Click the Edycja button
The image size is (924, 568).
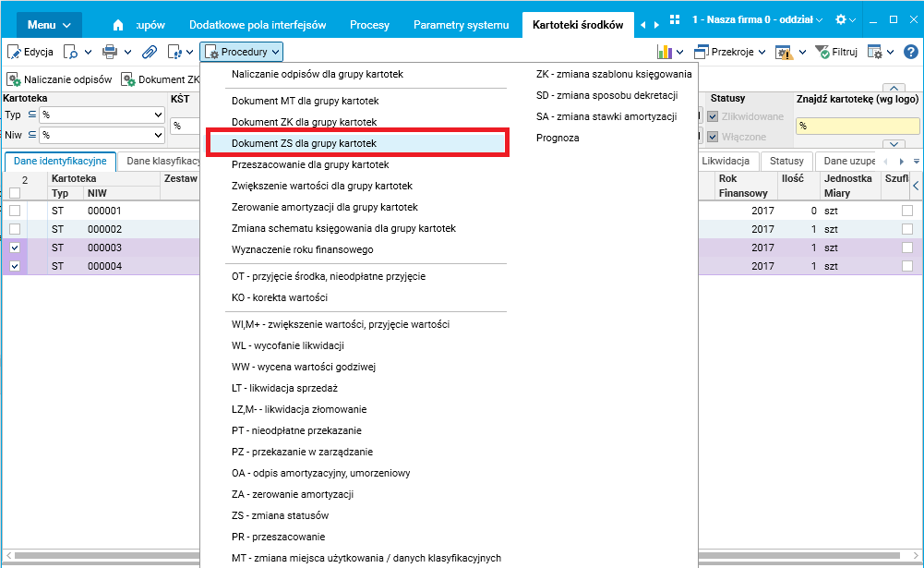pos(30,52)
